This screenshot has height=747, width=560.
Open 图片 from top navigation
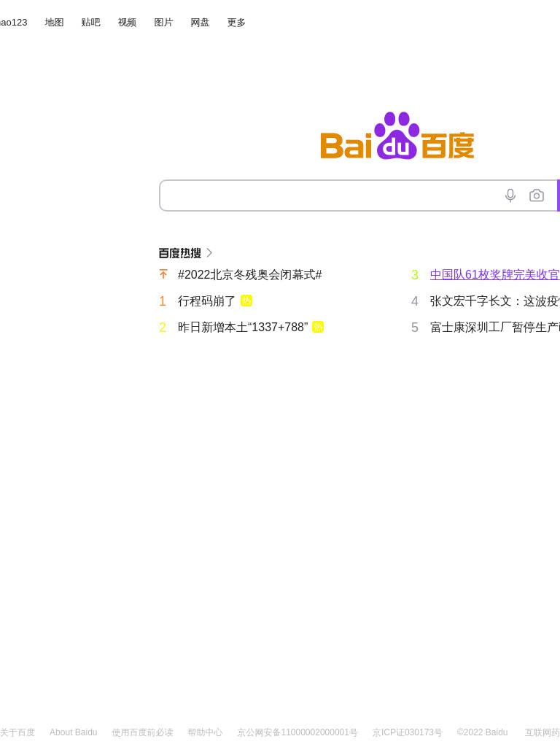(163, 23)
